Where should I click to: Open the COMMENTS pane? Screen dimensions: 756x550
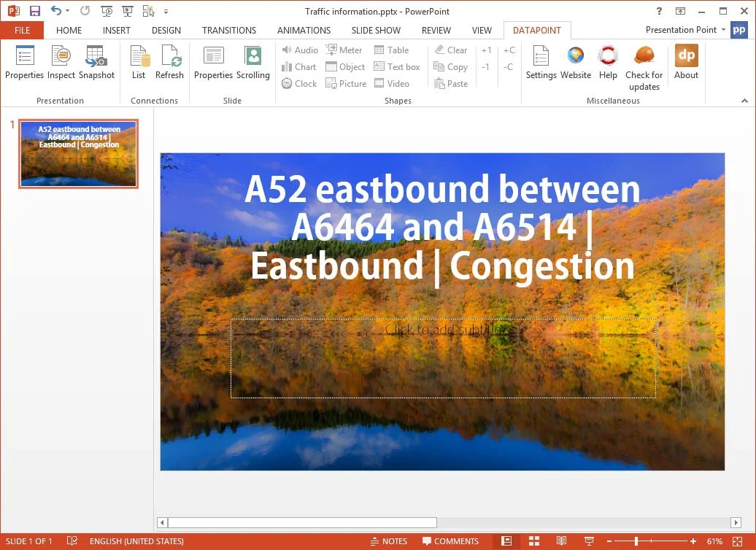tap(451, 541)
